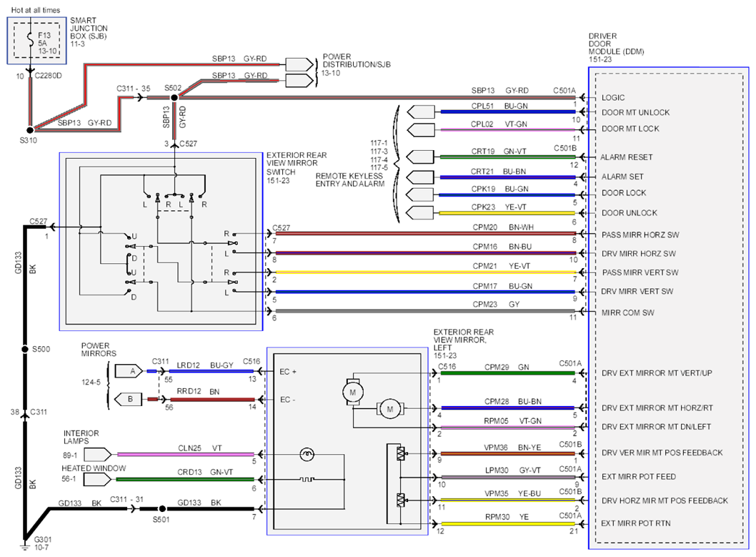Click the VPM36 BN-YE wire label
756x557 pixels.
(x=512, y=448)
